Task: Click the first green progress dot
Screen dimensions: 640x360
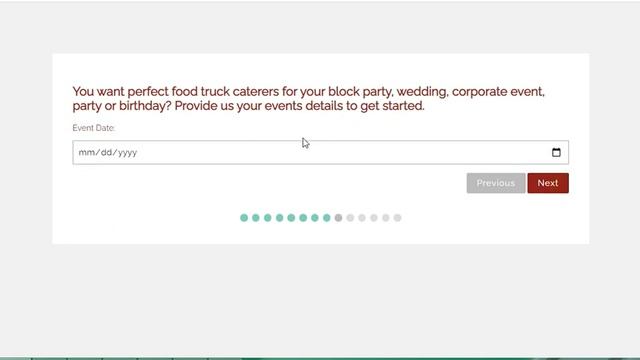Action: [244, 218]
